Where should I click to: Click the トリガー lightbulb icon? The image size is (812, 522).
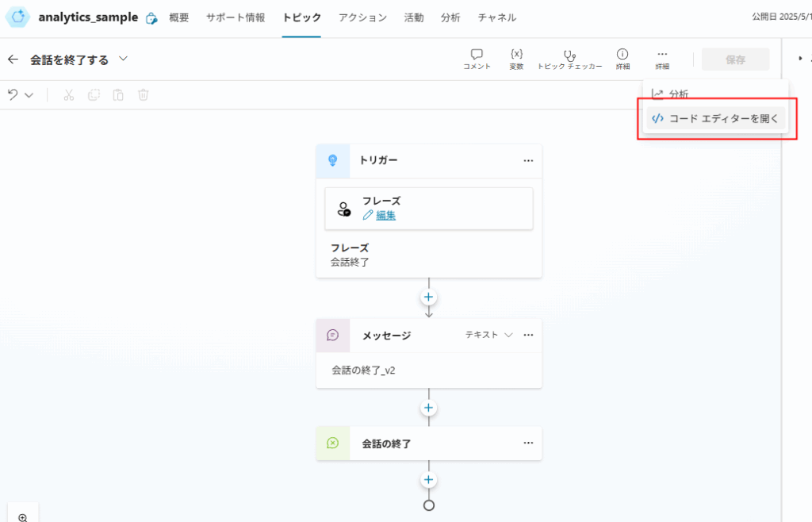coord(333,161)
